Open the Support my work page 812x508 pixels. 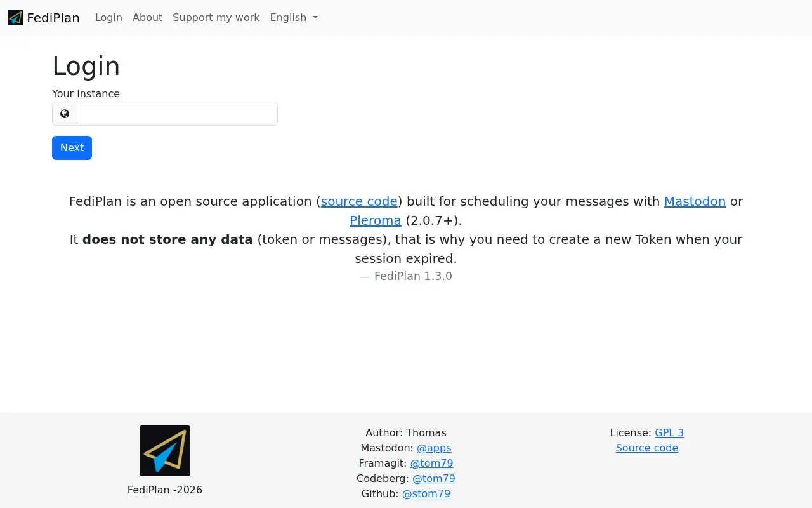click(x=216, y=18)
